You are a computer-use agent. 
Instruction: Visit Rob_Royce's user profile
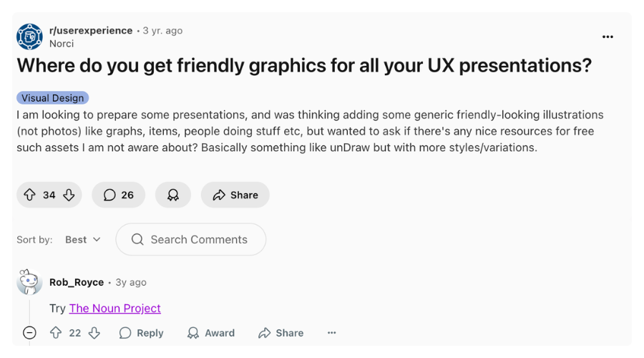coord(77,282)
